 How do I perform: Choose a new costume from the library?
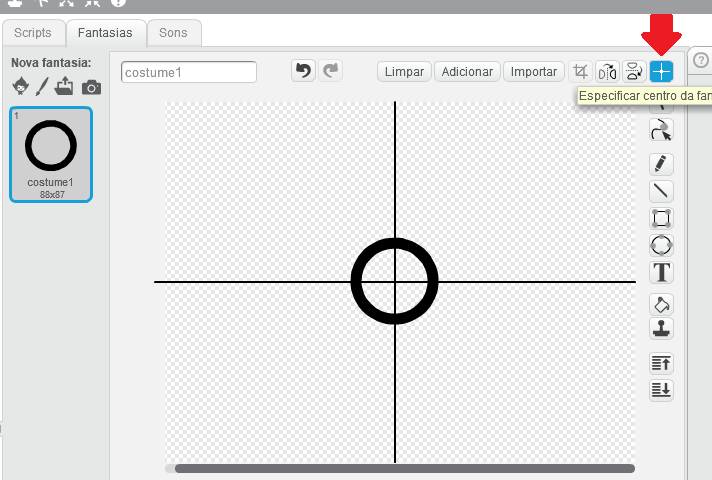coord(20,86)
